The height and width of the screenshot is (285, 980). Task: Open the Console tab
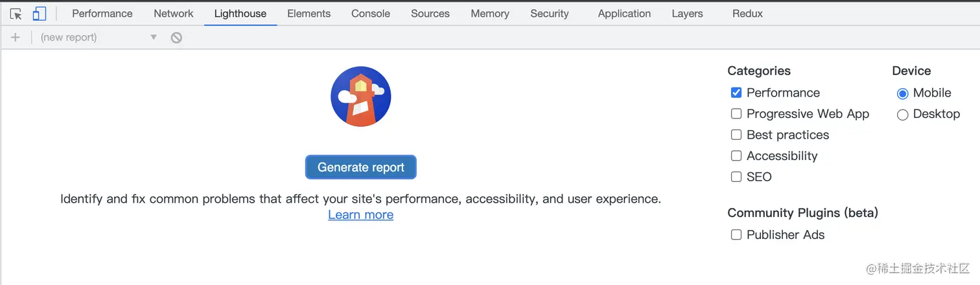tap(371, 14)
